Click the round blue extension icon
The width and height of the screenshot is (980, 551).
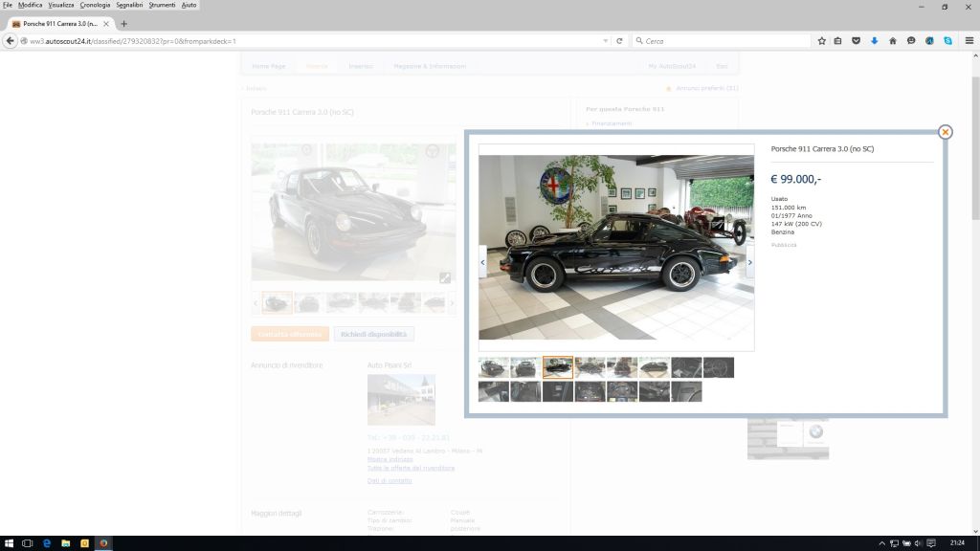(x=929, y=40)
